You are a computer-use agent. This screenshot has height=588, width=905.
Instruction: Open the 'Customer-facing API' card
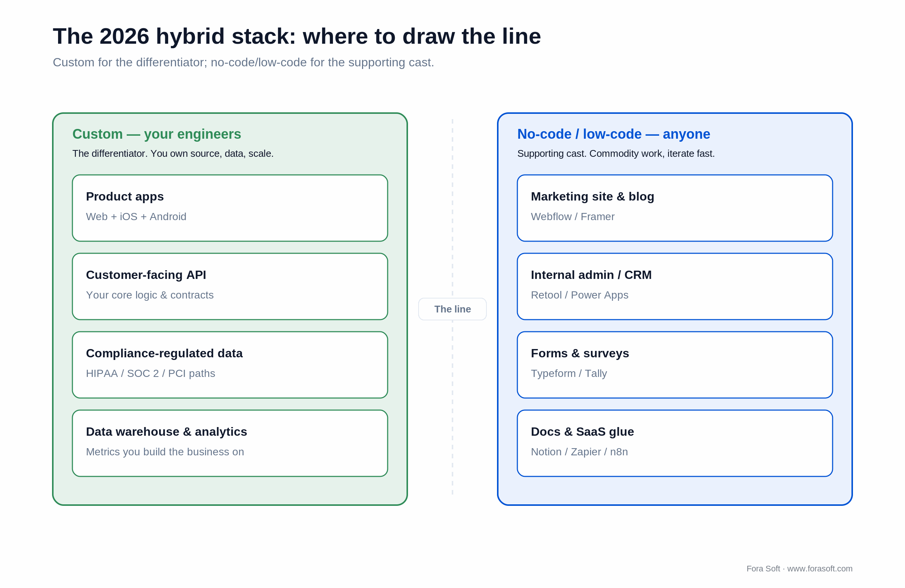click(x=230, y=286)
